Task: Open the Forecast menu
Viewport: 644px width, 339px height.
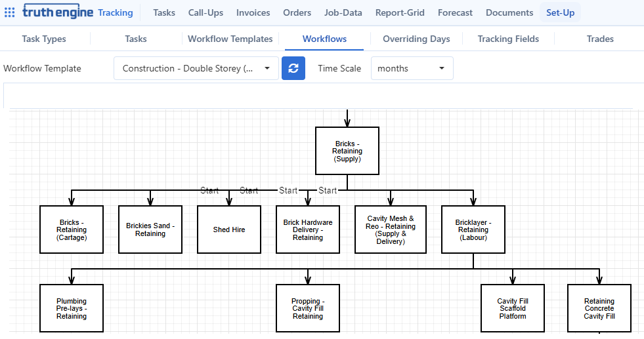Action: pos(455,12)
